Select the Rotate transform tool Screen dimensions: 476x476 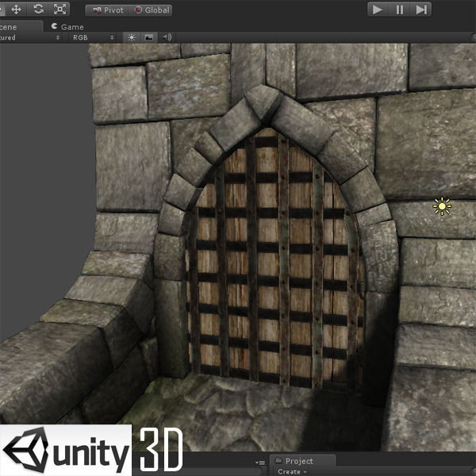click(x=38, y=10)
